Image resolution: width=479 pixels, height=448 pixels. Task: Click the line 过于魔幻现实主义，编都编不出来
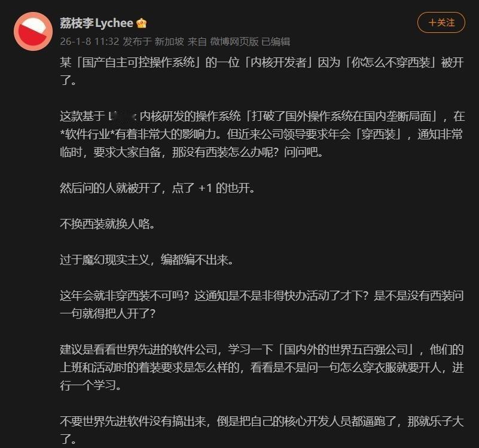[147, 260]
